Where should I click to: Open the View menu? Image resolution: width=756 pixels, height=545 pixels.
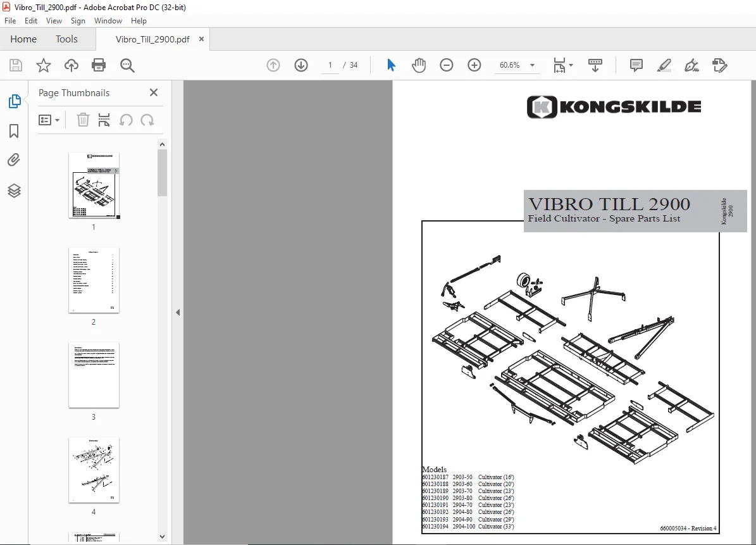(x=54, y=21)
